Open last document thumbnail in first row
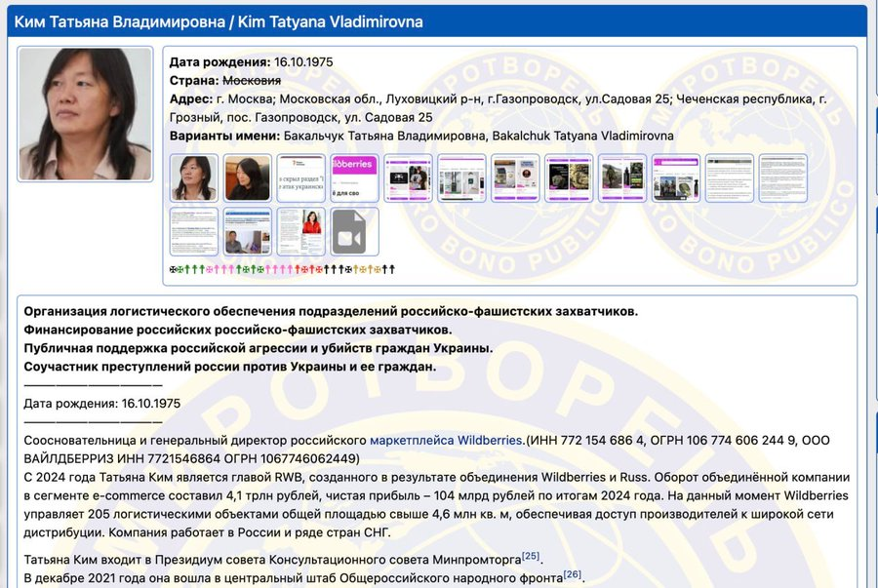Image resolution: width=878 pixels, height=588 pixels. tap(782, 177)
